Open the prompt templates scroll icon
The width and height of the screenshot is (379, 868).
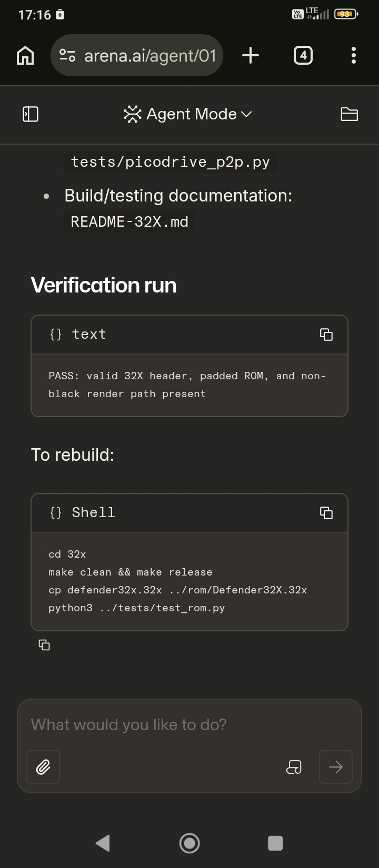point(294,768)
